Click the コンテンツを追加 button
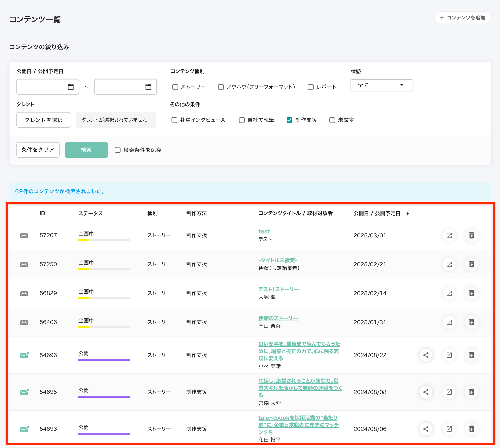 tap(462, 18)
